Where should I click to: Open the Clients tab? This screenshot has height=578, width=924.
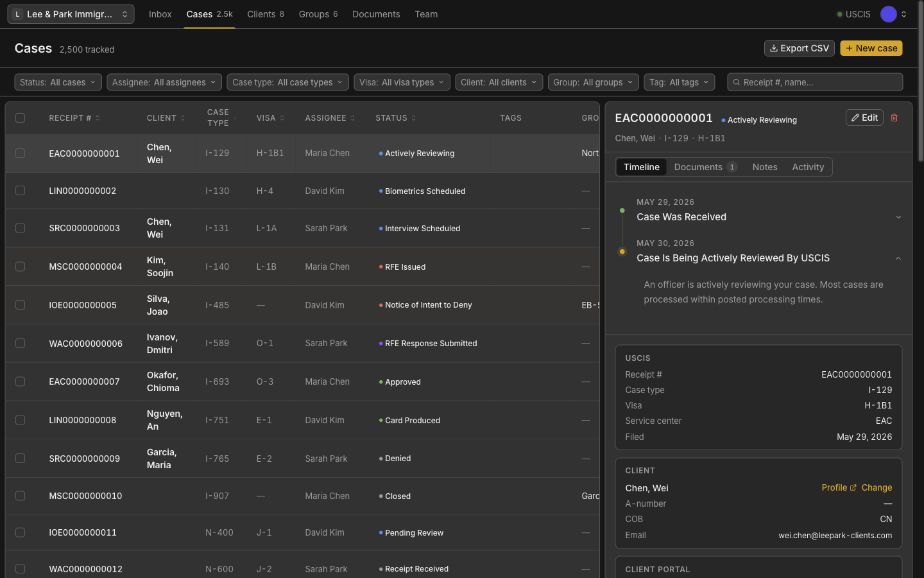coord(266,14)
